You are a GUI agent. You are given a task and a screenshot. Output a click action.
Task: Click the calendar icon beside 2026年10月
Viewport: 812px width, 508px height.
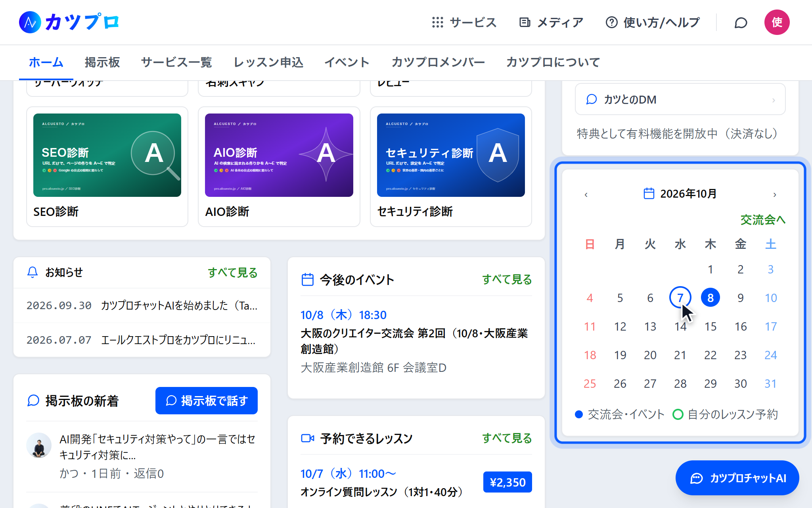pos(649,194)
